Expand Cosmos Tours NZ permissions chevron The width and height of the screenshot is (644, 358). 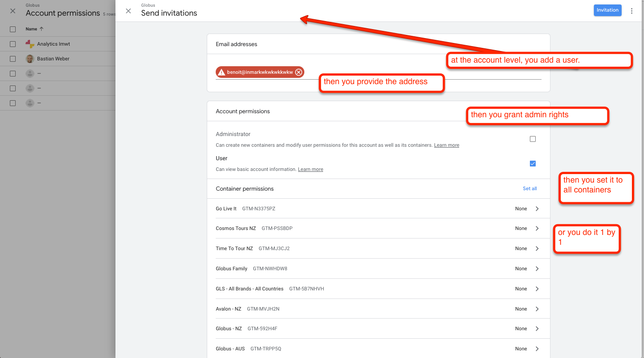coord(537,228)
